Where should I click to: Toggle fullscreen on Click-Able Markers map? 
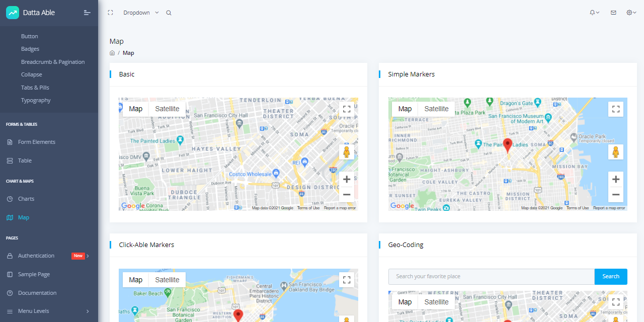(346, 280)
